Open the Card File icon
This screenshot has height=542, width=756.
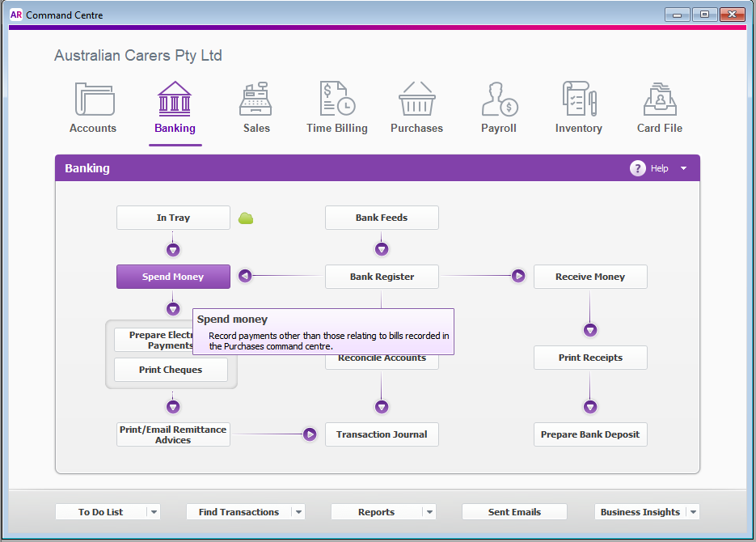click(660, 100)
